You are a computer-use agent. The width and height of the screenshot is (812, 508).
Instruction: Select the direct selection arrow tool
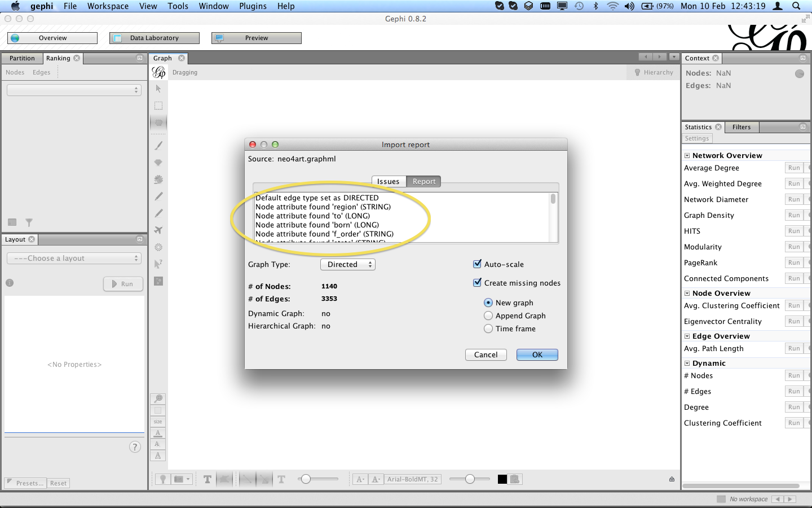pyautogui.click(x=158, y=89)
